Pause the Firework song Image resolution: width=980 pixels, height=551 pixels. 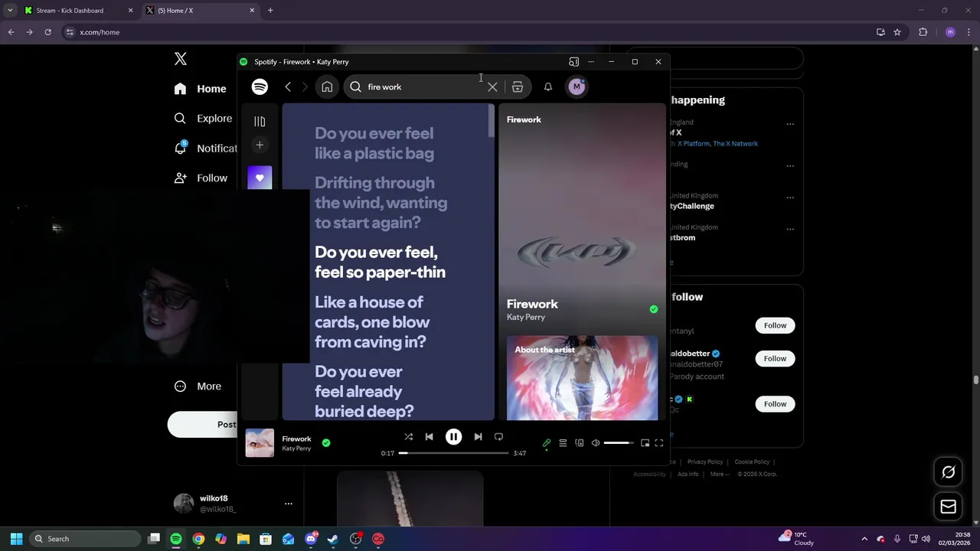[453, 437]
